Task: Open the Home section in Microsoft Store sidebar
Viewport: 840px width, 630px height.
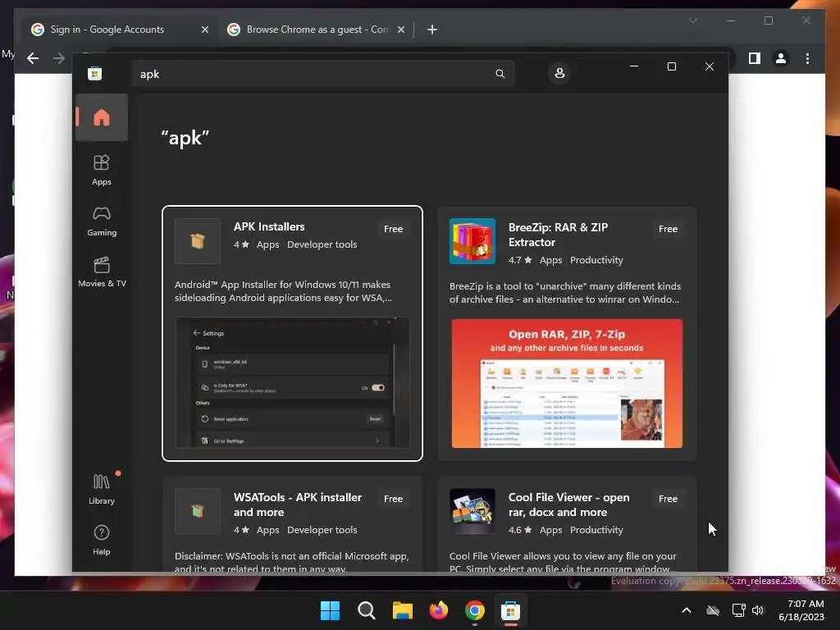Action: tap(101, 117)
